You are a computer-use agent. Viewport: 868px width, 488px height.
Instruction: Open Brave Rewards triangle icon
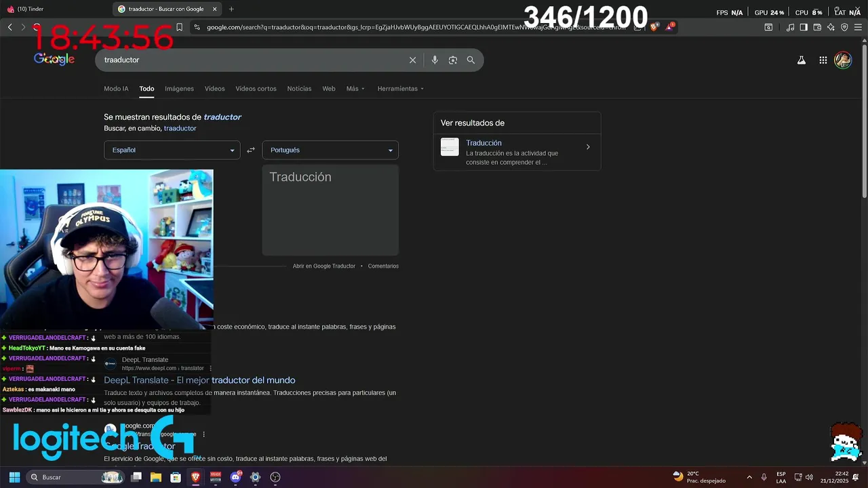tap(670, 26)
